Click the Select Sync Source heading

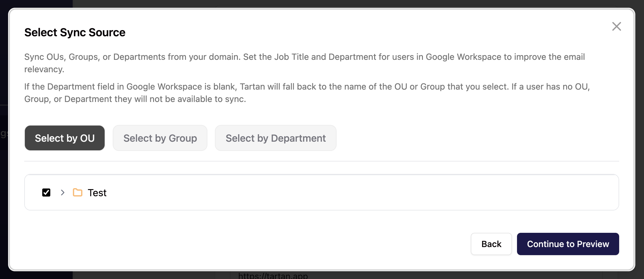click(x=75, y=33)
